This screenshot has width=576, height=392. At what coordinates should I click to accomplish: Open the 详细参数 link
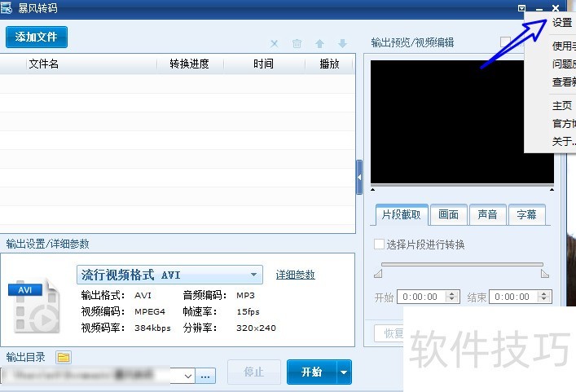pyautogui.click(x=296, y=275)
